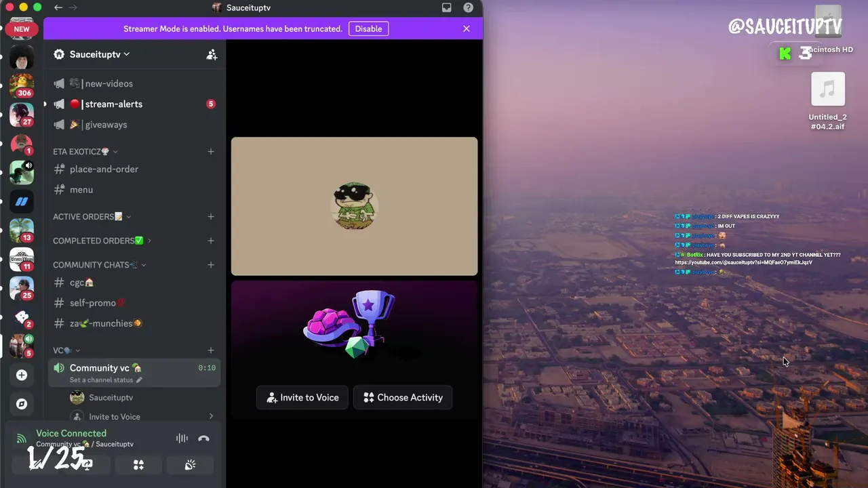Image resolution: width=868 pixels, height=488 pixels.
Task: Open the Help question mark icon
Action: pyautogui.click(x=469, y=7)
